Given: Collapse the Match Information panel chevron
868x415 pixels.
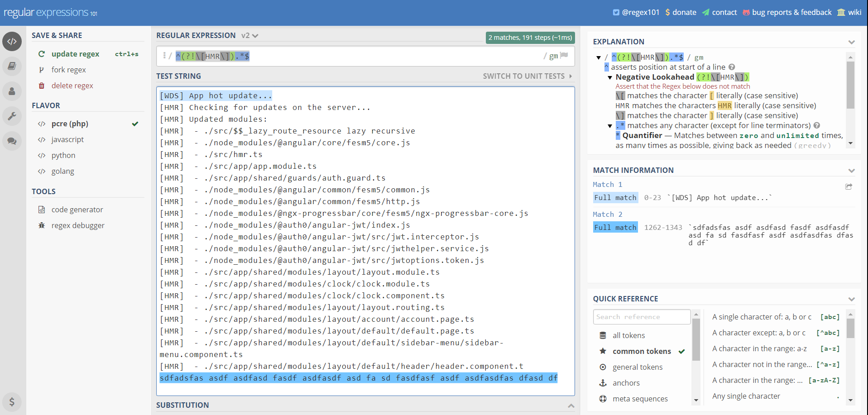Looking at the screenshot, I should [x=851, y=171].
